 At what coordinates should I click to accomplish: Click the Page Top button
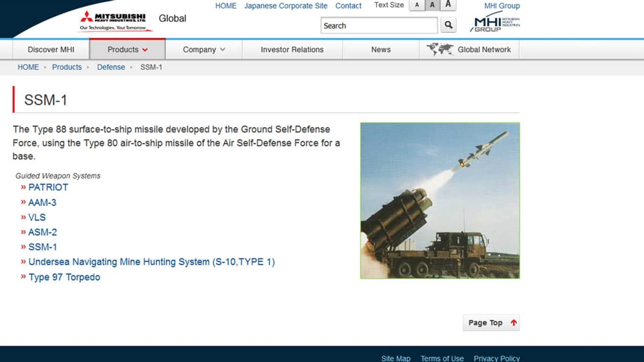tap(491, 322)
